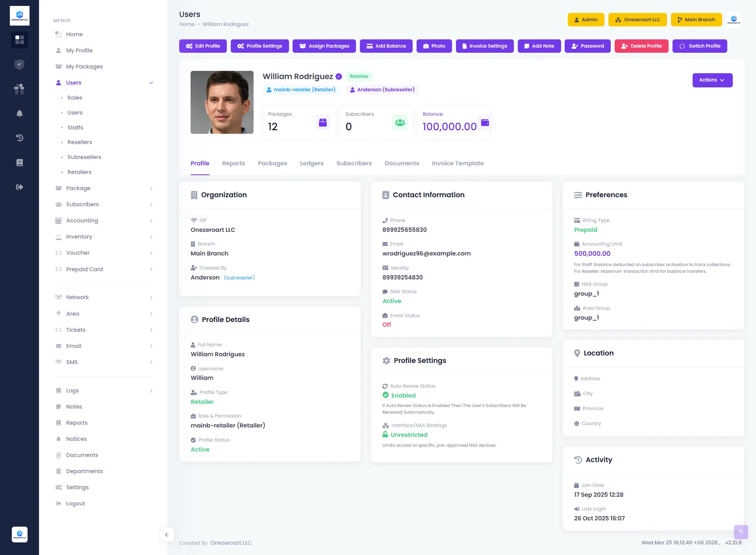Click Active status under SMS Status

[x=392, y=301]
